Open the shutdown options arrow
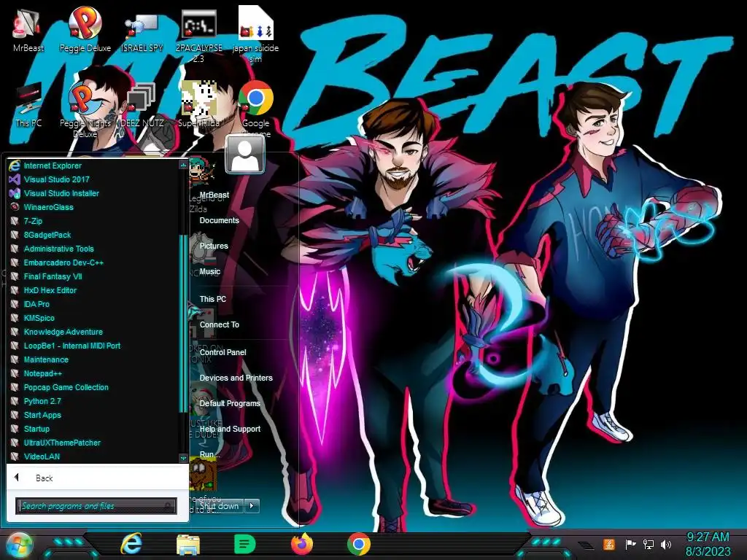747x560 pixels. click(x=252, y=506)
